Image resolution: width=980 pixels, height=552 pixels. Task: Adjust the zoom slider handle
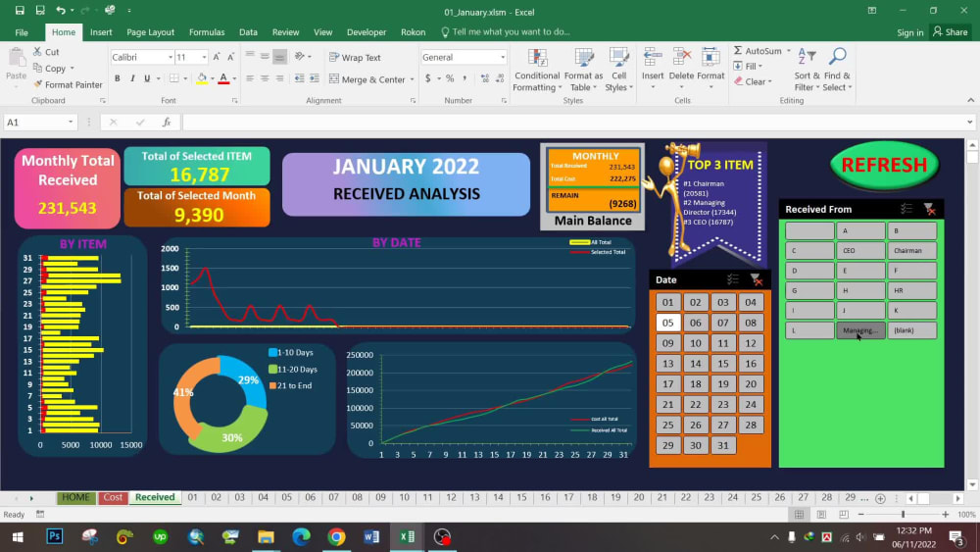pyautogui.click(x=903, y=514)
